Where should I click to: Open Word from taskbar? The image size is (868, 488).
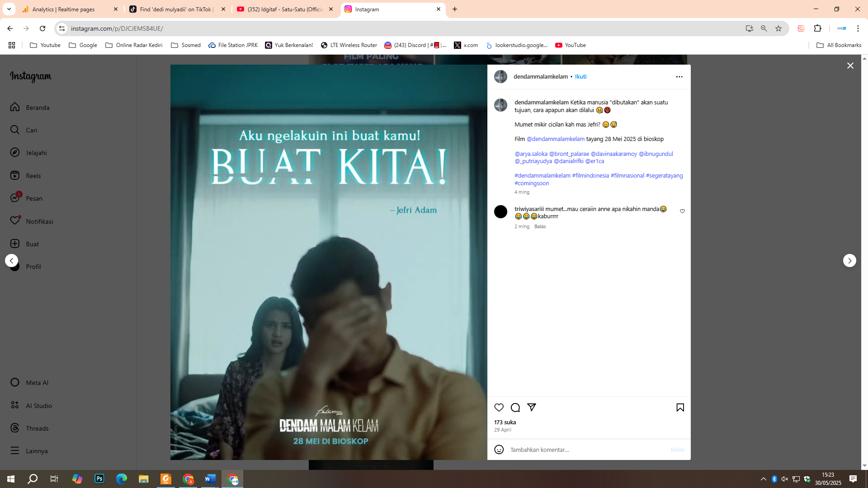pos(210,479)
